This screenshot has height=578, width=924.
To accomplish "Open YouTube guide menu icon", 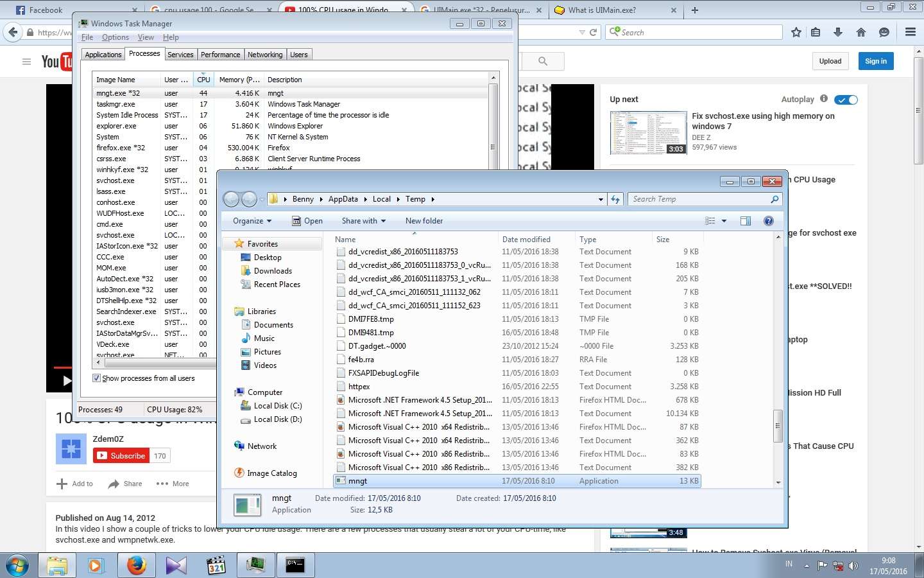I will (26, 62).
